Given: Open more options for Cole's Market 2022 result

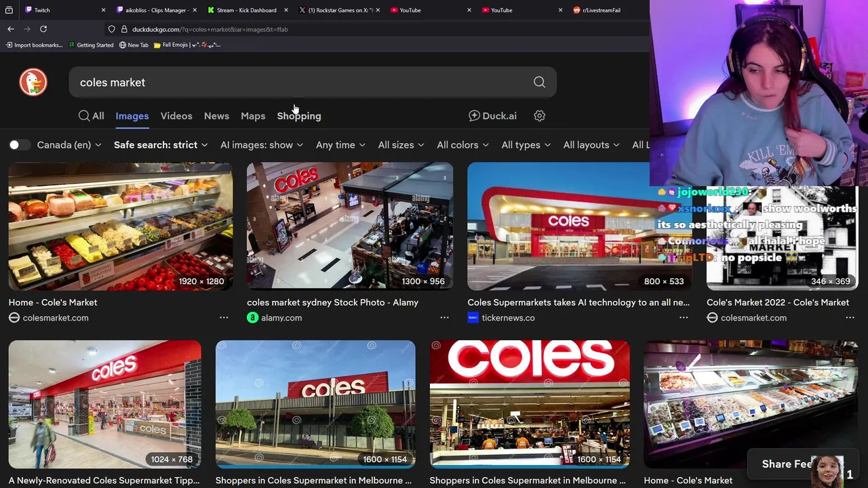Looking at the screenshot, I should [850, 318].
